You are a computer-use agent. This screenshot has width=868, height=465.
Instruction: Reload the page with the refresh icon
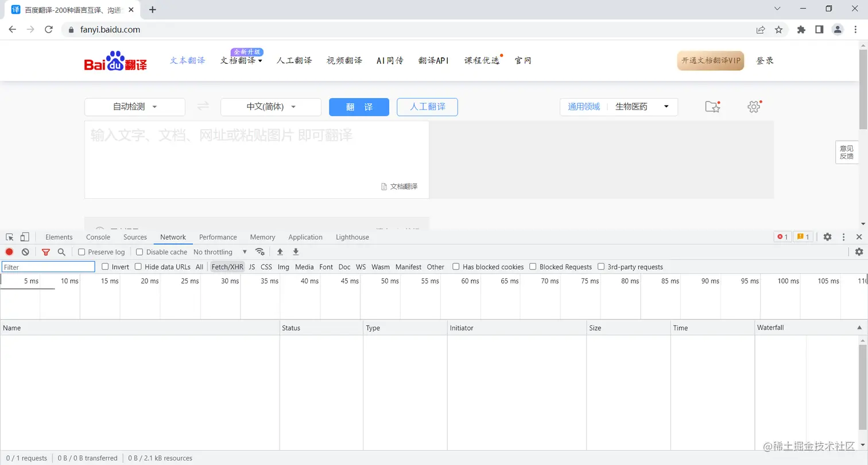click(x=49, y=30)
